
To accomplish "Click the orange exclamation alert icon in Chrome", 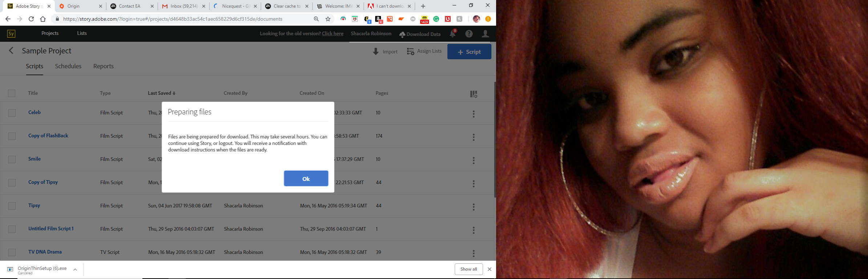I will pyautogui.click(x=488, y=19).
